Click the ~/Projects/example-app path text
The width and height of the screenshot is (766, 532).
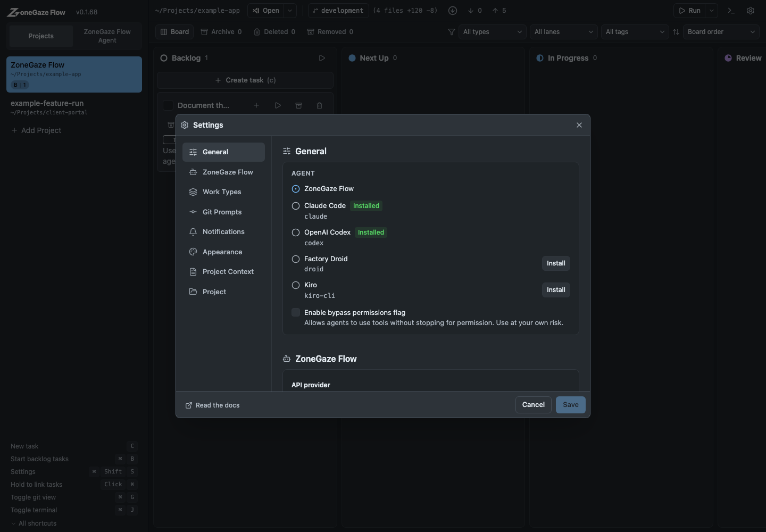(x=197, y=11)
